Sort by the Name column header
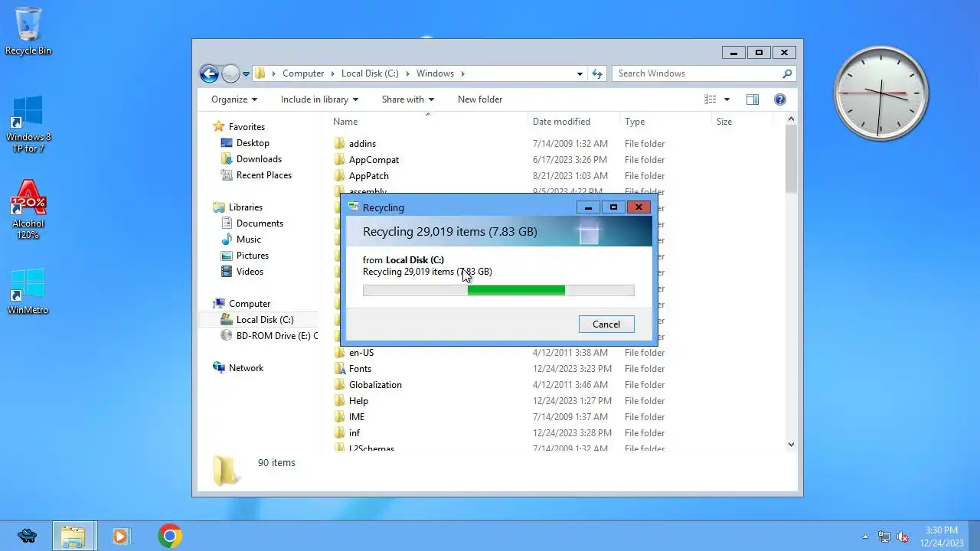The width and height of the screenshot is (980, 551). pos(429,122)
